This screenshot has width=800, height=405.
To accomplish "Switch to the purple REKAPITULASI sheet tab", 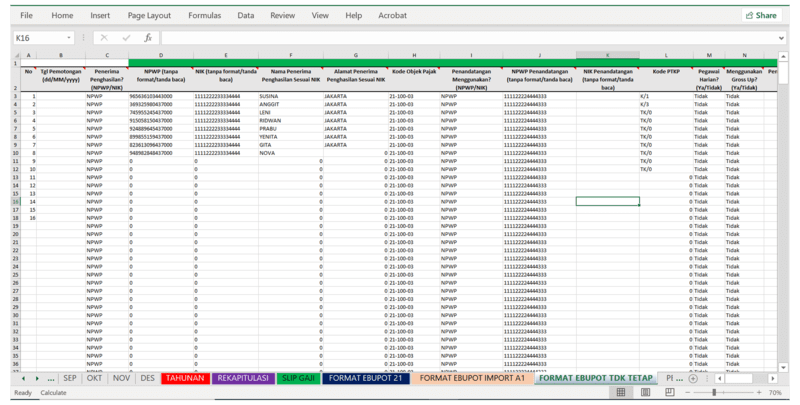I will pyautogui.click(x=243, y=378).
